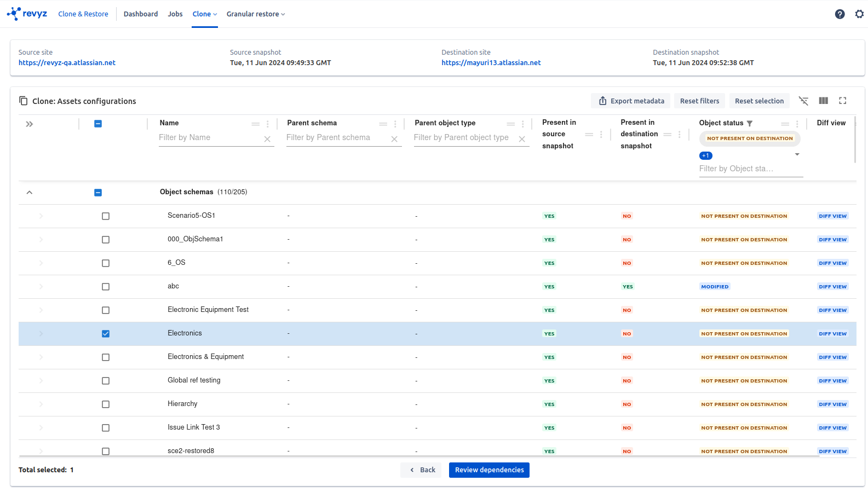Expand the Scenario5-OS1 row
The width and height of the screenshot is (868, 498).
[x=41, y=216]
